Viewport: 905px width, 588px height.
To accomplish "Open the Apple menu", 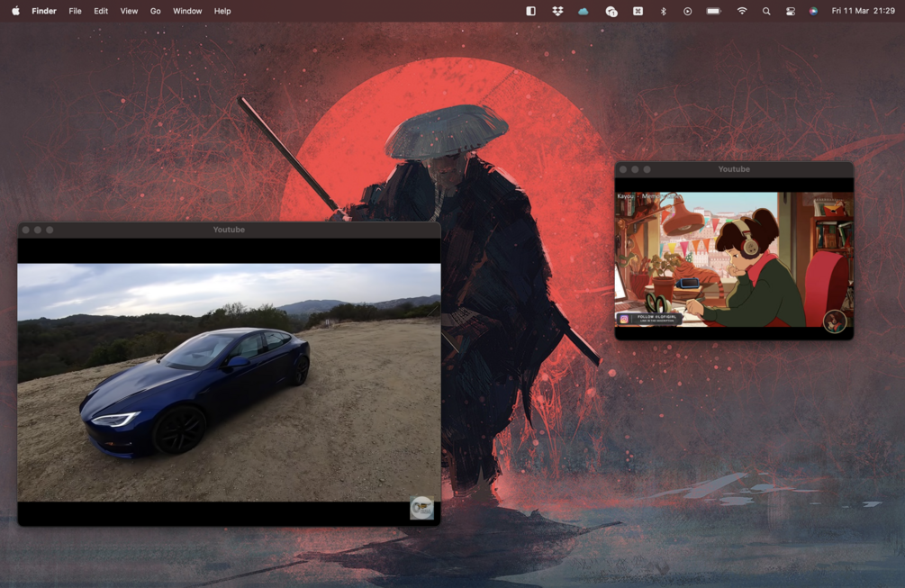I will [x=15, y=11].
